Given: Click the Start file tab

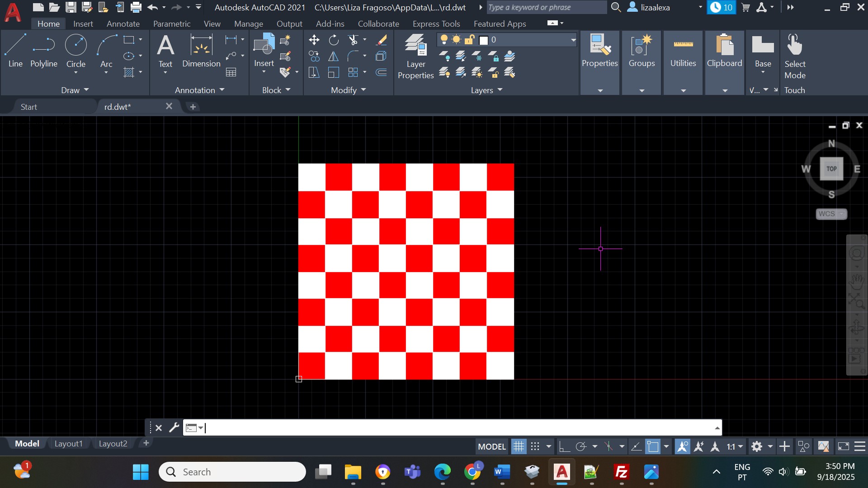Looking at the screenshot, I should click(29, 107).
